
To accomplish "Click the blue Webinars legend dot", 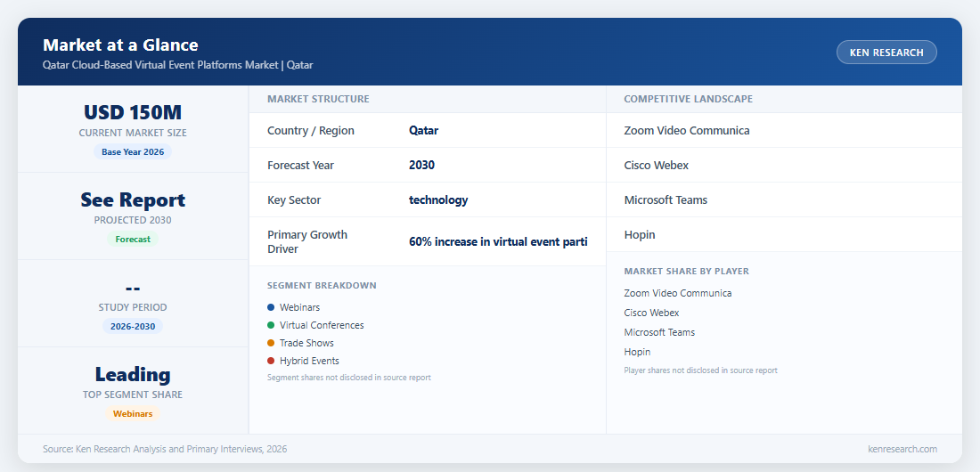I will [271, 307].
